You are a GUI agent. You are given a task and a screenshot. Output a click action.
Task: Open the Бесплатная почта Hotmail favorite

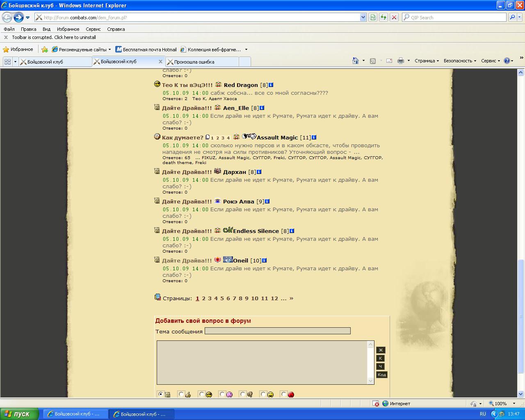coord(146,50)
